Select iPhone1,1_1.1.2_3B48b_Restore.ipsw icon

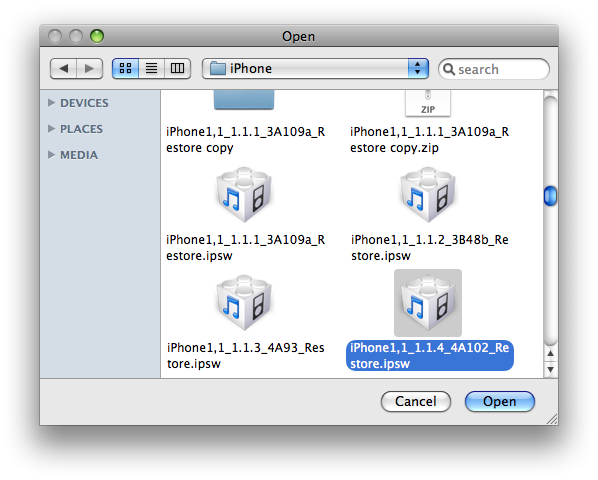pos(428,194)
